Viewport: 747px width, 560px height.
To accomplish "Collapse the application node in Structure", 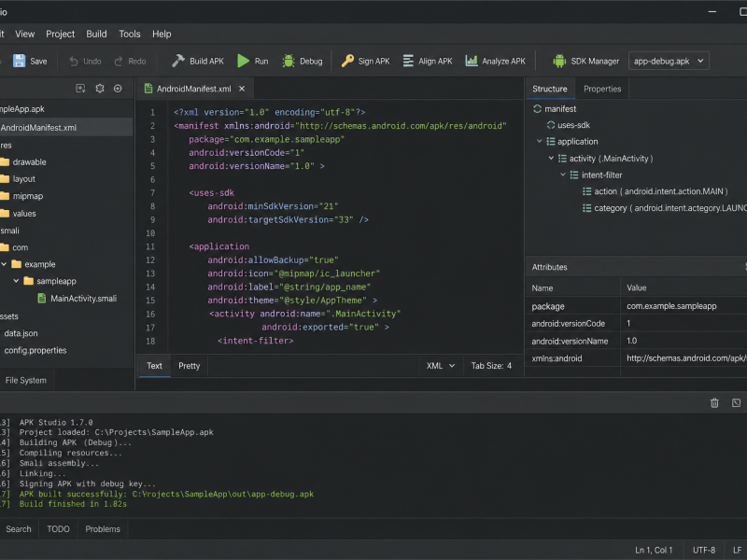I will click(x=540, y=142).
